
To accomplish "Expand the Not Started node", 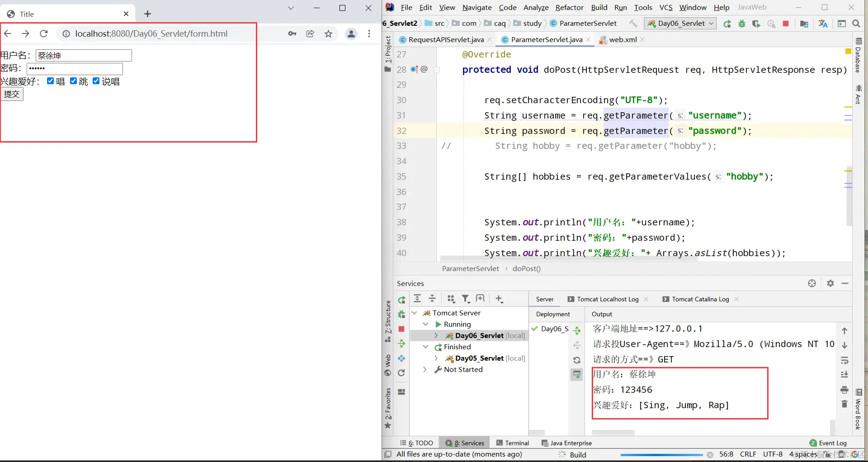I will click(x=425, y=369).
